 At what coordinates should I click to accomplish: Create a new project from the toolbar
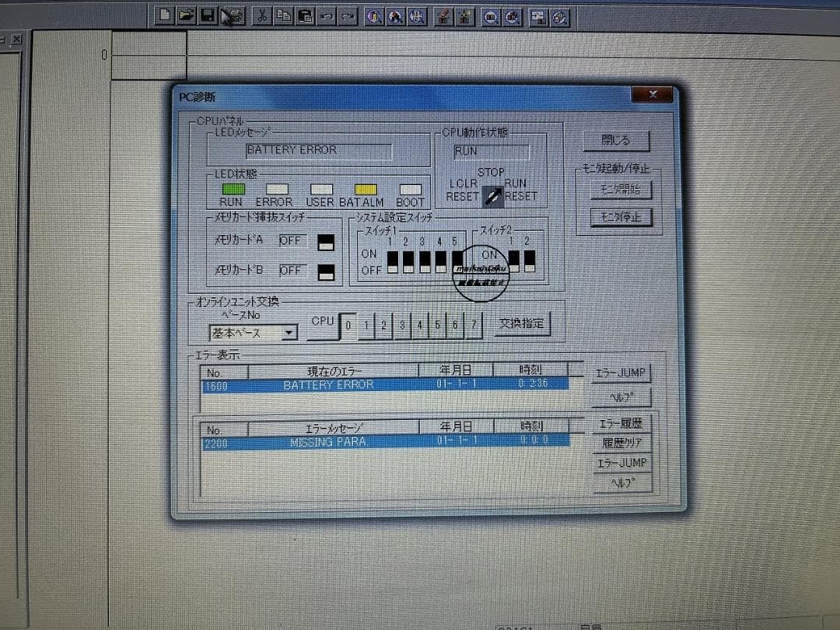pyautogui.click(x=166, y=14)
